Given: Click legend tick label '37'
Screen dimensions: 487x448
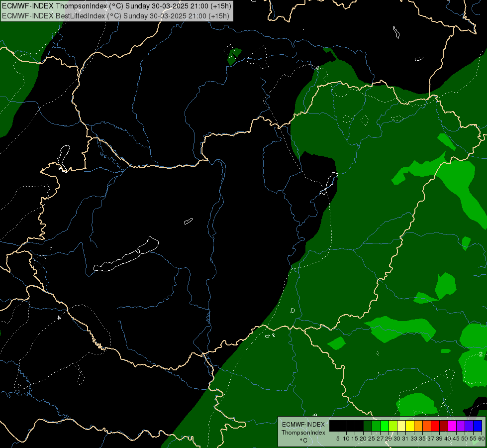Looking at the screenshot, I should pos(431,439).
